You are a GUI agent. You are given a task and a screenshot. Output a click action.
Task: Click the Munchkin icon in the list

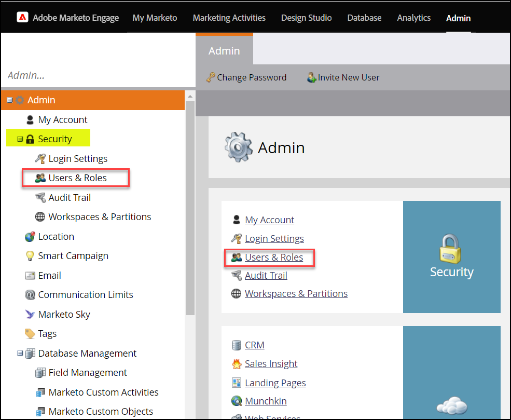236,401
